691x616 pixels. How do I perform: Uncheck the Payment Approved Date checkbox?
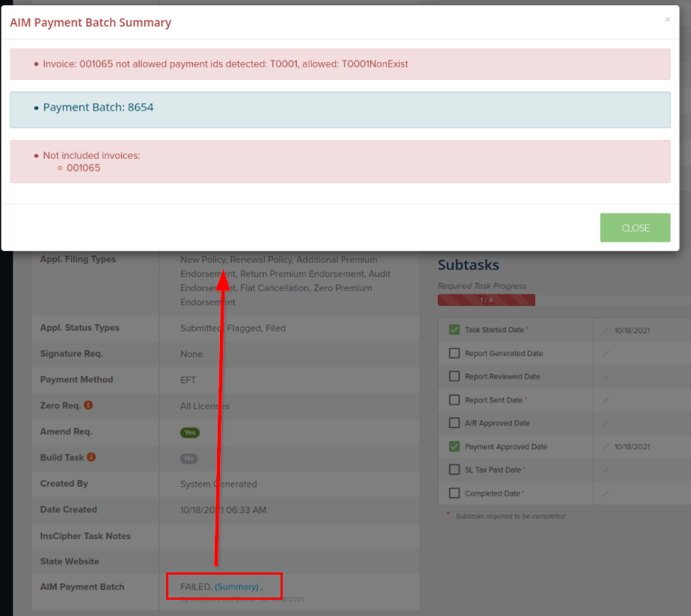(454, 446)
